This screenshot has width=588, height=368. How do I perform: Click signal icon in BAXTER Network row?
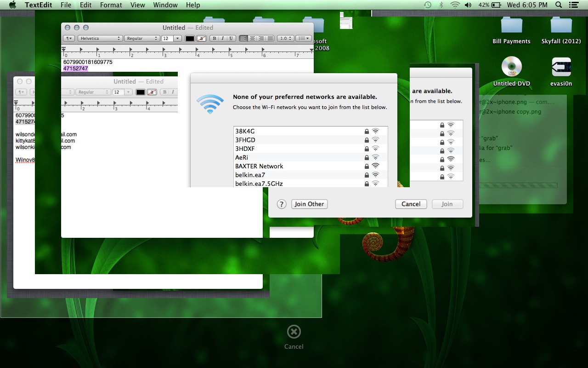(375, 166)
